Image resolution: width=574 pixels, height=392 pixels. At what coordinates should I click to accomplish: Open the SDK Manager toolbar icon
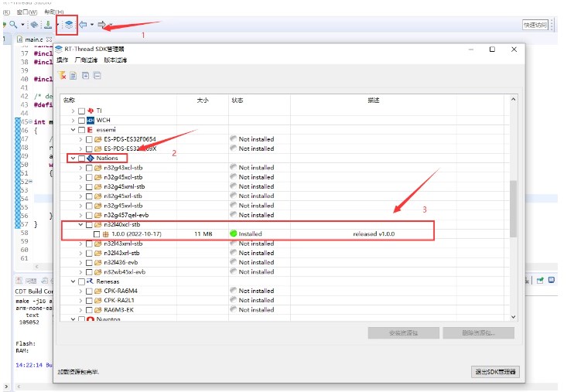[x=68, y=25]
